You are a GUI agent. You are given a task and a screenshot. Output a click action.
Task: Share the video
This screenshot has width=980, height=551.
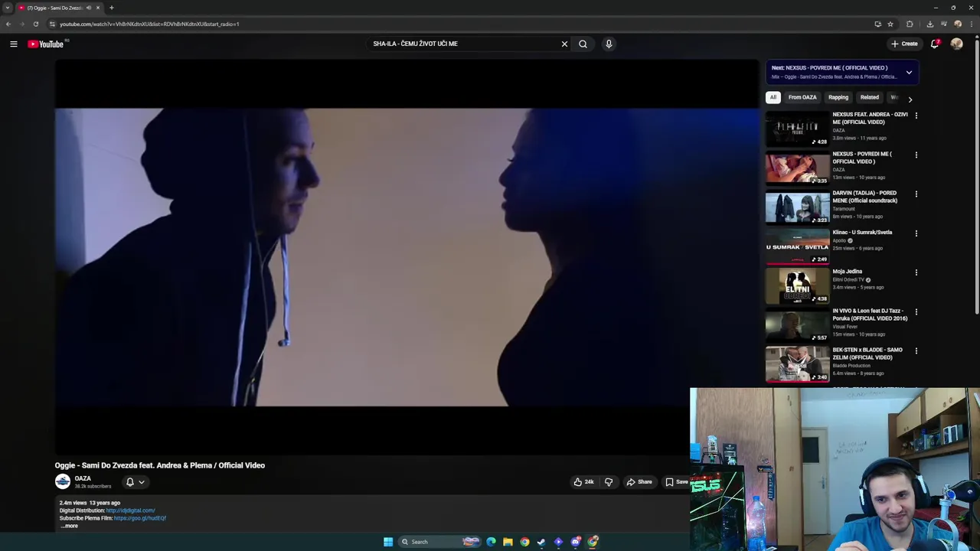[x=639, y=482]
